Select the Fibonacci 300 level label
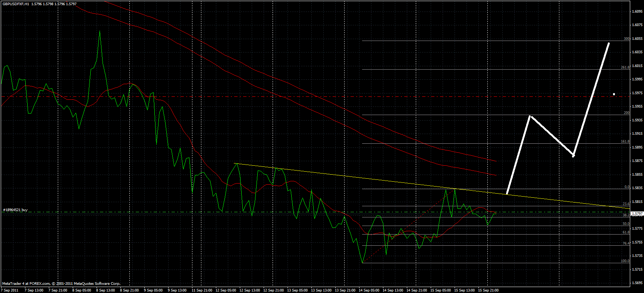This screenshot has height=293, width=644. [x=626, y=39]
